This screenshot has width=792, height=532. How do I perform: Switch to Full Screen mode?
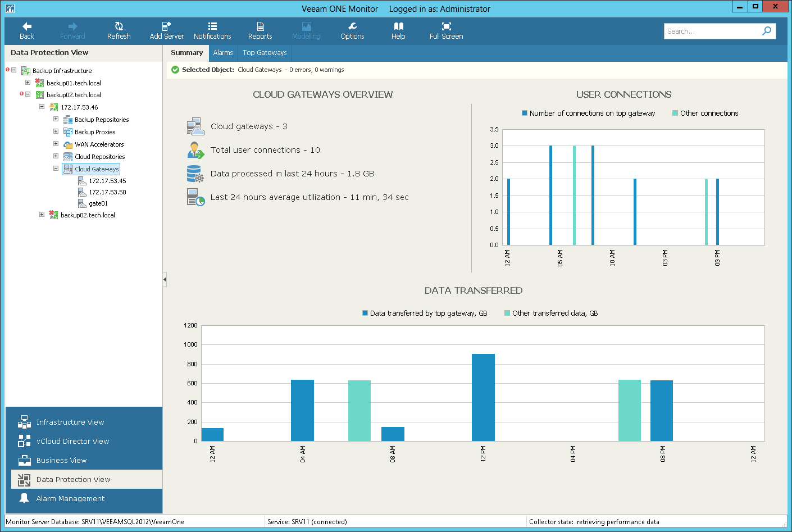click(x=446, y=31)
